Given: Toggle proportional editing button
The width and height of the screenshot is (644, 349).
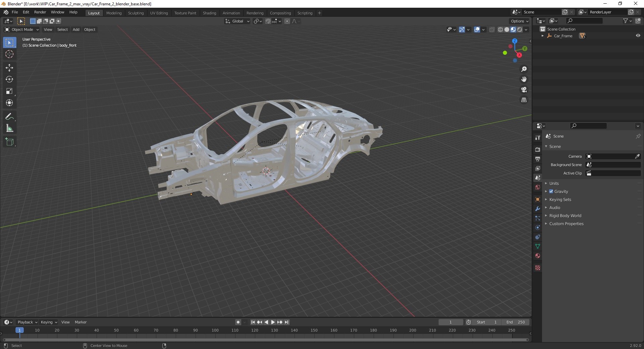Looking at the screenshot, I should pos(287,21).
